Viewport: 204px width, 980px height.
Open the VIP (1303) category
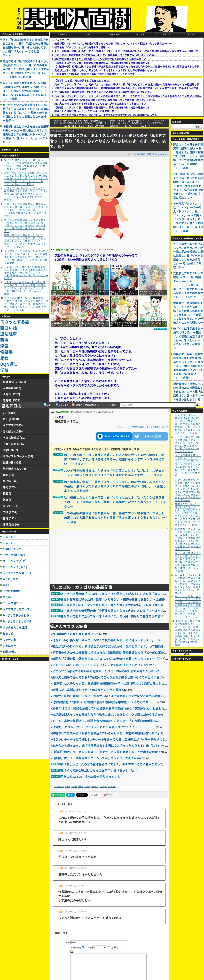(x=9, y=413)
